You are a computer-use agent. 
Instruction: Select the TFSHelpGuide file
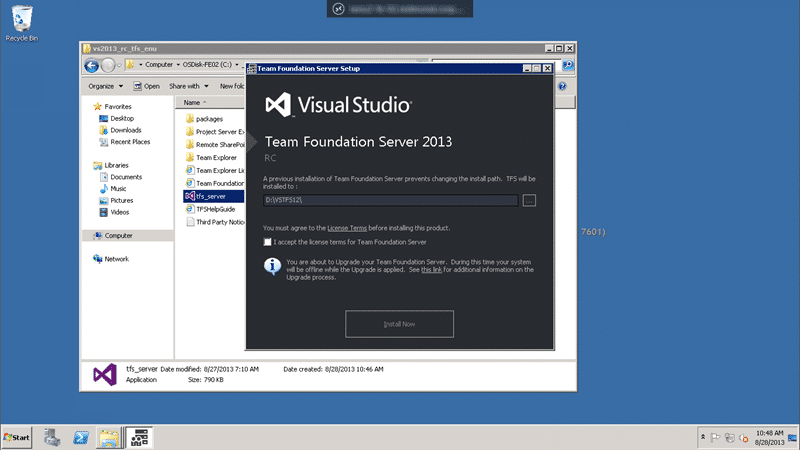click(x=211, y=209)
